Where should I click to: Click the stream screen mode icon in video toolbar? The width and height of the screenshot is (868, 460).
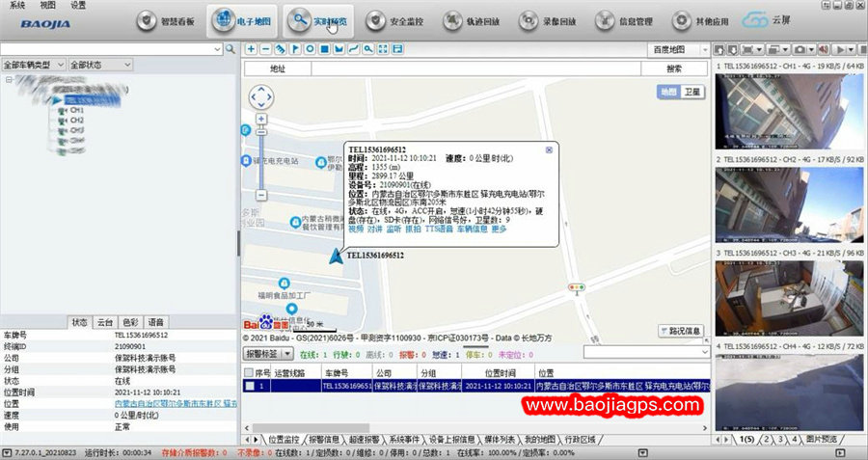747,50
